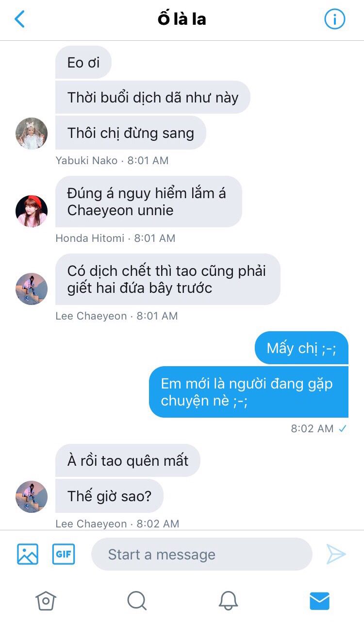Viewport: 364px width, 626px height.
Task: Tap the Thôi chị đừng sang message
Action: pos(131,133)
